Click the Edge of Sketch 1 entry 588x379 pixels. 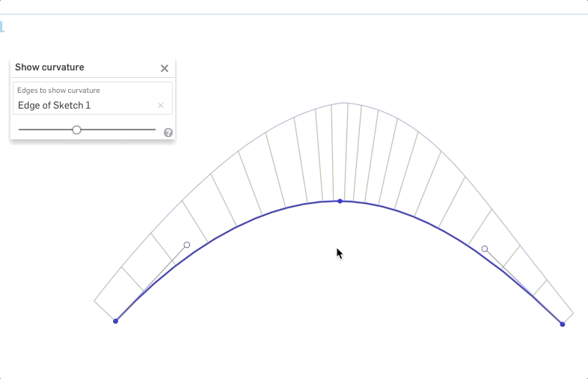tap(55, 106)
